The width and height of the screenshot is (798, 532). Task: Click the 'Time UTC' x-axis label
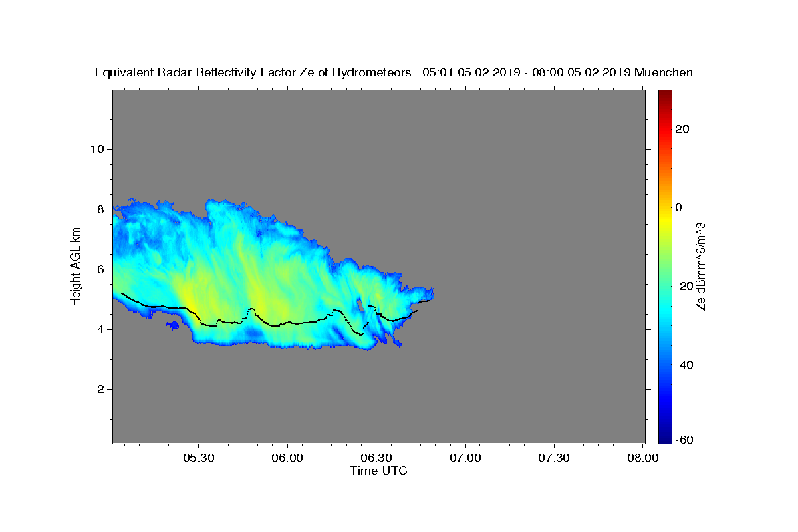click(378, 471)
